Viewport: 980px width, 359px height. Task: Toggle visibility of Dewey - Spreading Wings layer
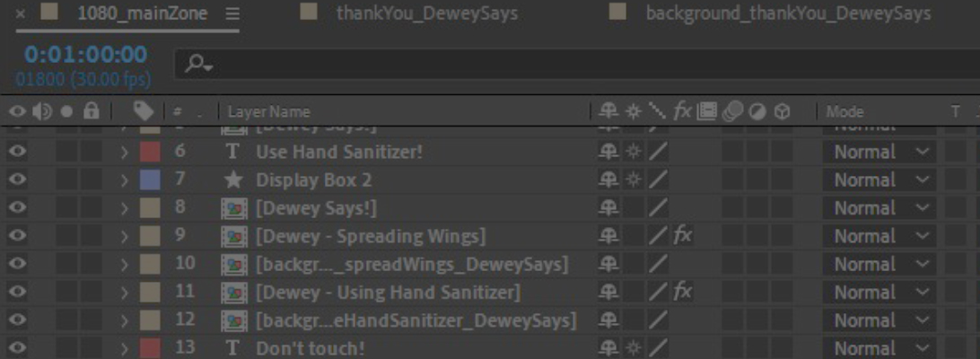(18, 236)
